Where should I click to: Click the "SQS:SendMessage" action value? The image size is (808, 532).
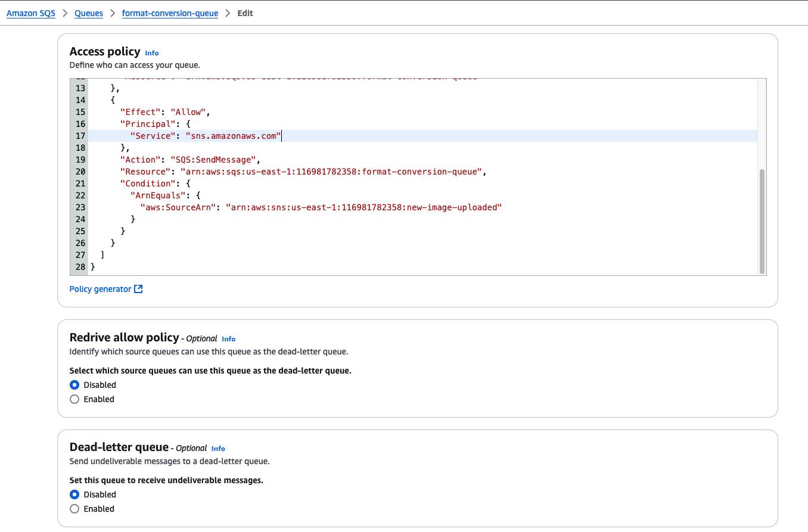[215, 160]
